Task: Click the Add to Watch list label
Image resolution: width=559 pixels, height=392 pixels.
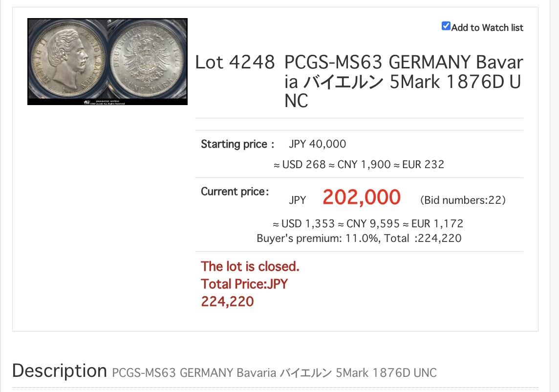Action: (x=487, y=28)
